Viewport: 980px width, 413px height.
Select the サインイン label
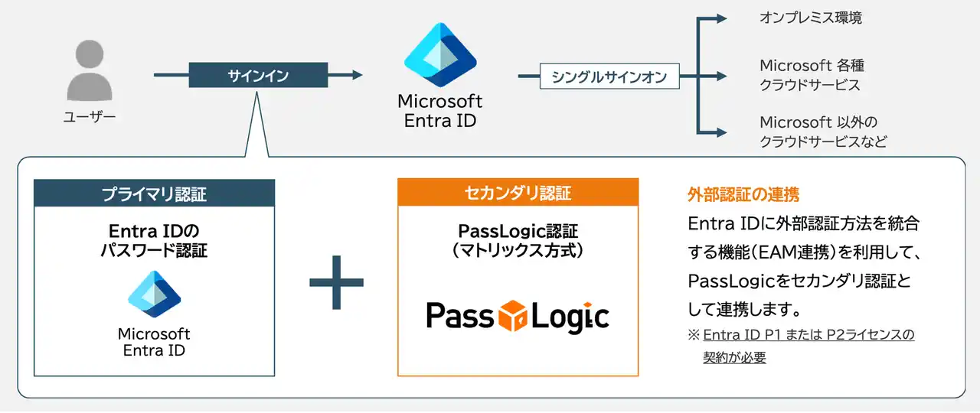[258, 75]
